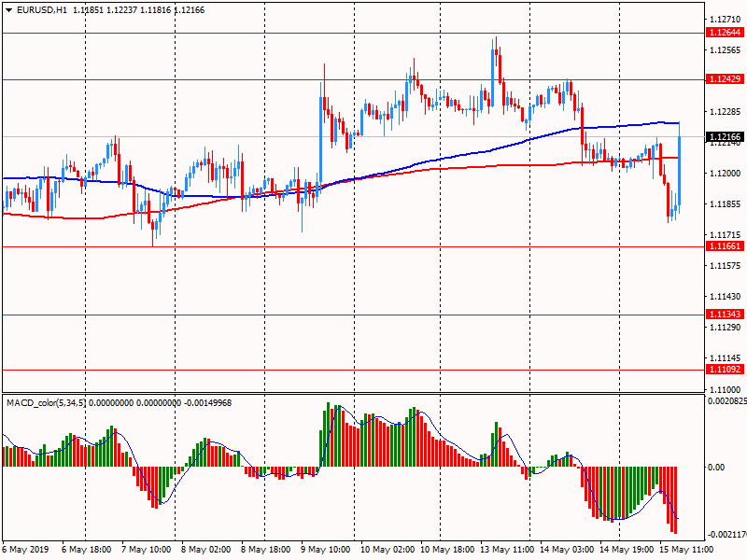Click the EURUSD,H1 chart title text
This screenshot has width=747, height=560.
point(35,9)
